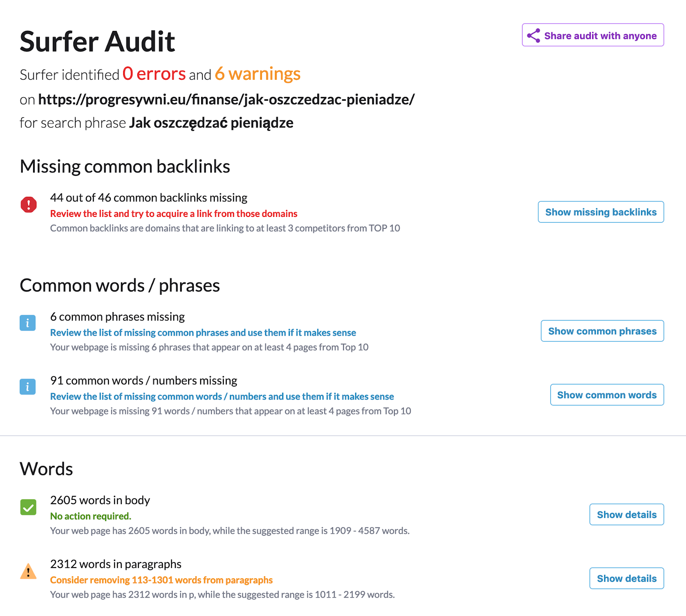Open the progresywni.eu audited URL

pyautogui.click(x=226, y=99)
